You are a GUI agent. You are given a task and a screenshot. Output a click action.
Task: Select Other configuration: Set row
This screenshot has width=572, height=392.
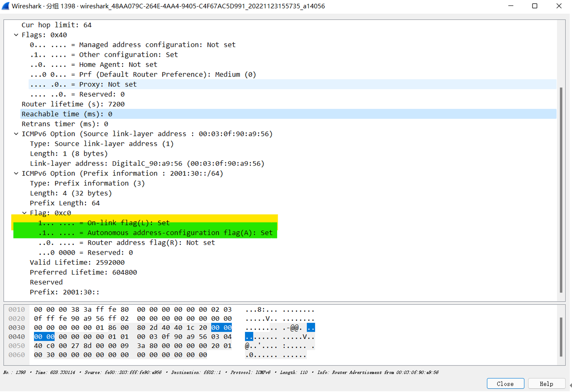point(293,55)
